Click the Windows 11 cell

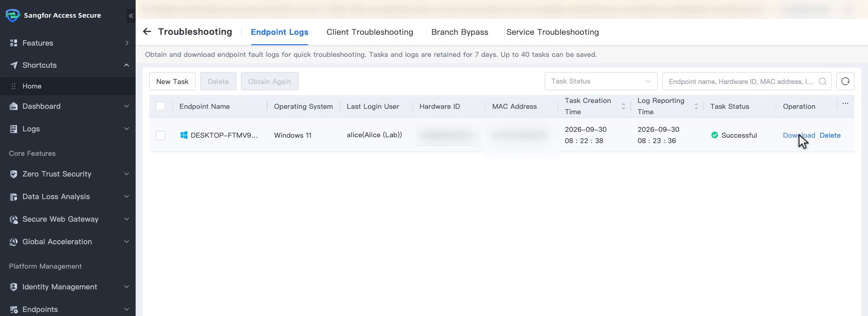pos(292,135)
